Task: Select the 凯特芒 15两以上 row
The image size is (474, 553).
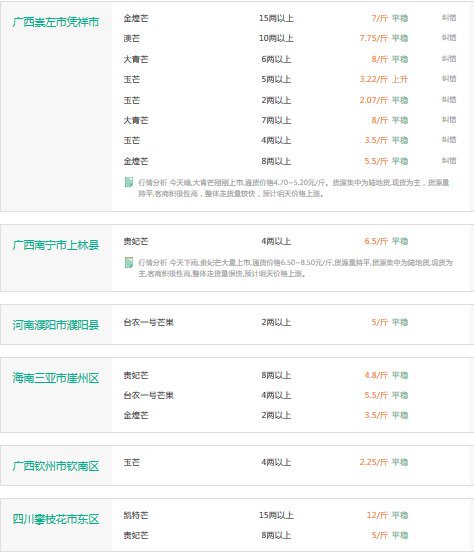Action: pos(290,515)
